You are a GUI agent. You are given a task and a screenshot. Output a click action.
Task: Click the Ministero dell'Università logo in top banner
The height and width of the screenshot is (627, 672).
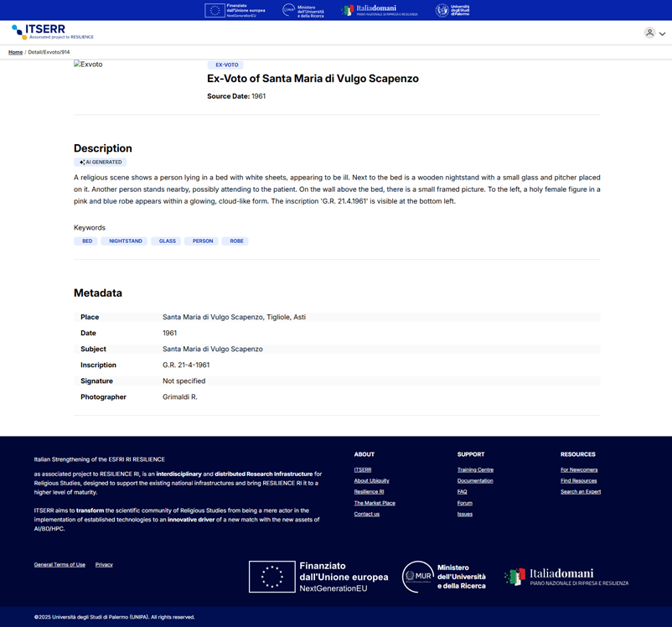(x=303, y=10)
